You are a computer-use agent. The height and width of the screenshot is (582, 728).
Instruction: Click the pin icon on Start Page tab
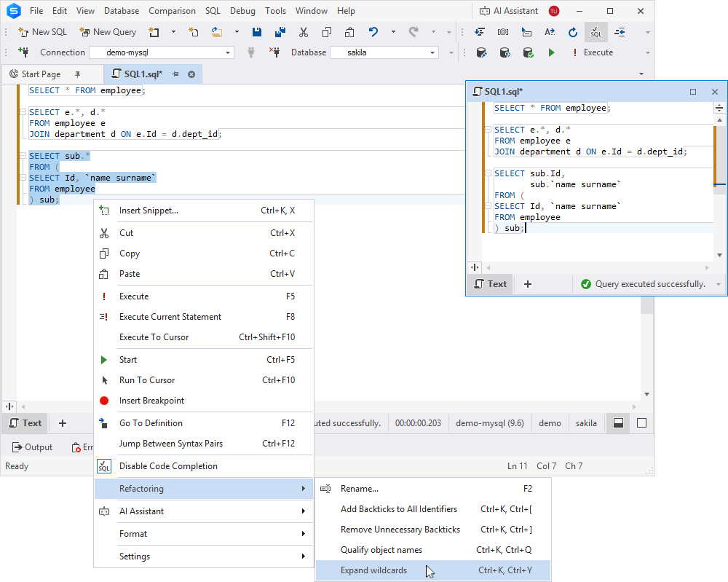coord(78,74)
